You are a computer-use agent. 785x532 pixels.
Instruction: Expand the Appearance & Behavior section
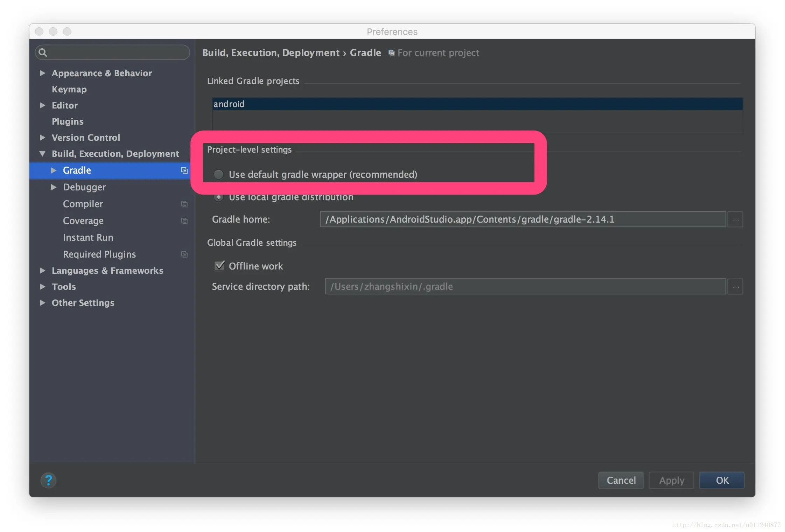(42, 73)
